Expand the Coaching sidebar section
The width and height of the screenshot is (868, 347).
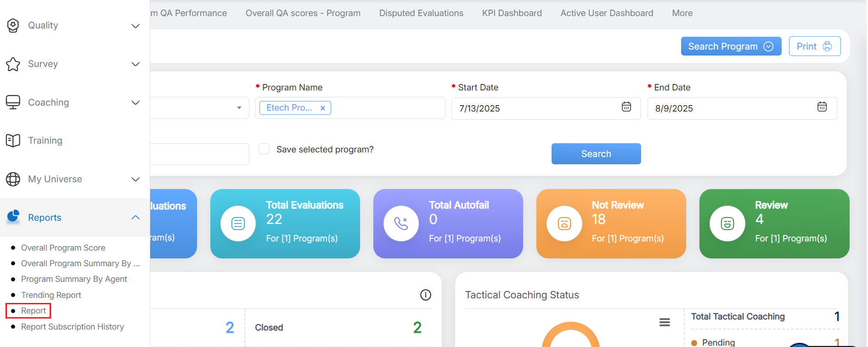135,102
